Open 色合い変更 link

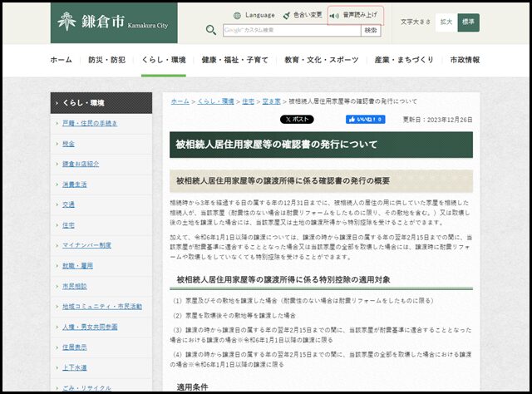308,15
